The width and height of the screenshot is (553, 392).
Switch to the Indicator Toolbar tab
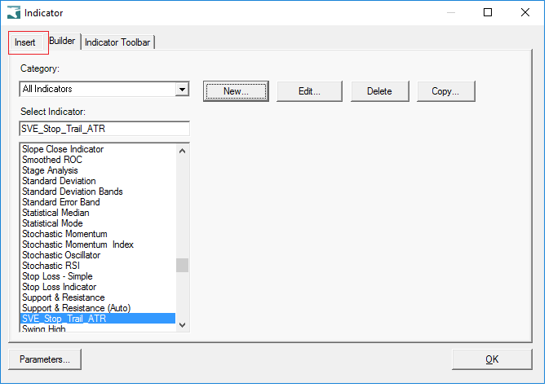click(117, 42)
